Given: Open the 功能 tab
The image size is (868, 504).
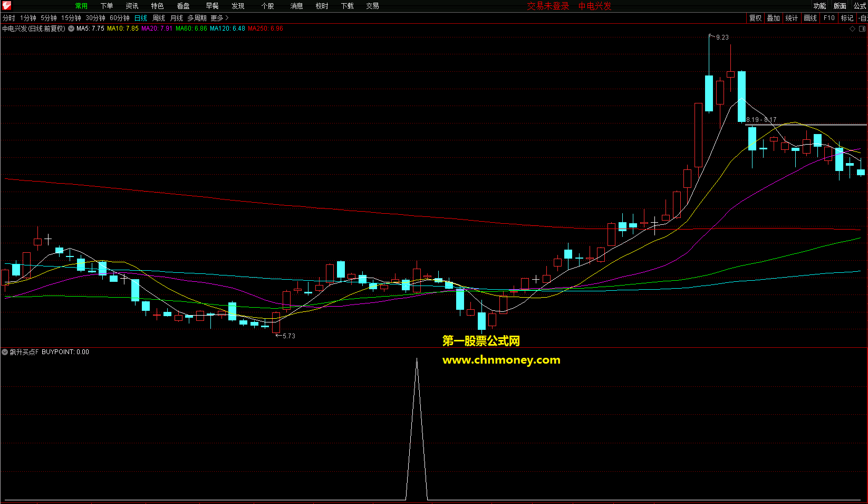Looking at the screenshot, I should click(819, 6).
